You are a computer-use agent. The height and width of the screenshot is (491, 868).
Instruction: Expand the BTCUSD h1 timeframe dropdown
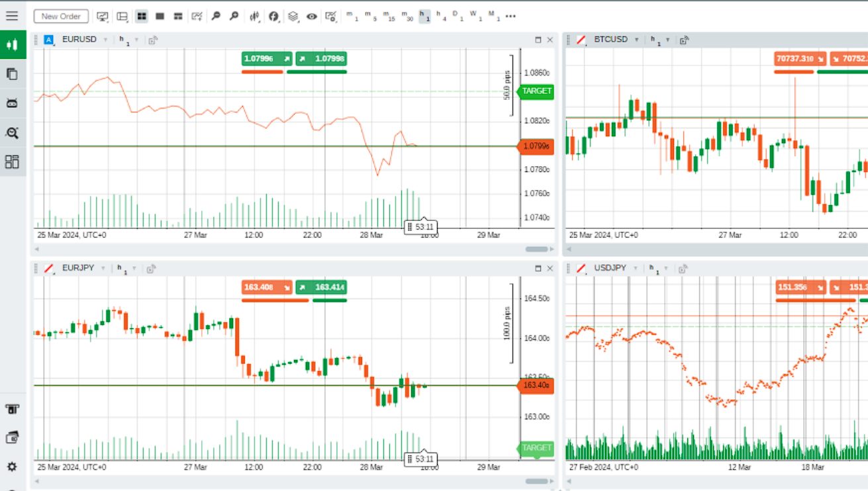click(x=669, y=40)
